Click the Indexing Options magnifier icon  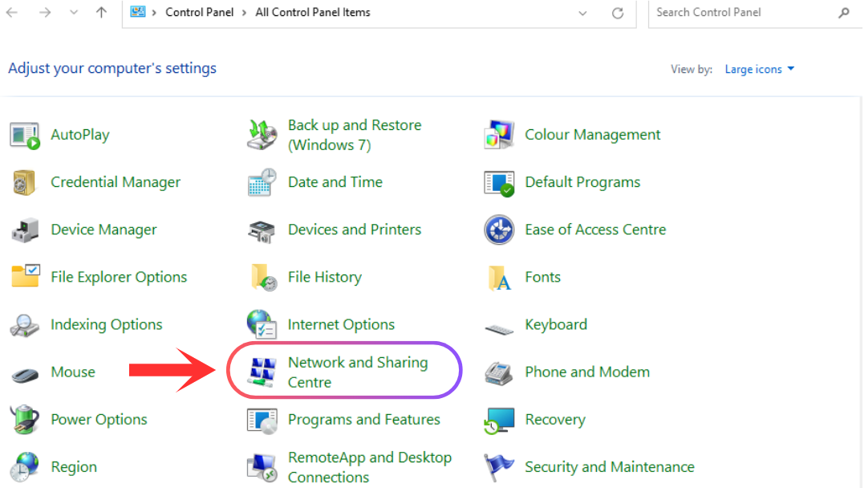(24, 325)
